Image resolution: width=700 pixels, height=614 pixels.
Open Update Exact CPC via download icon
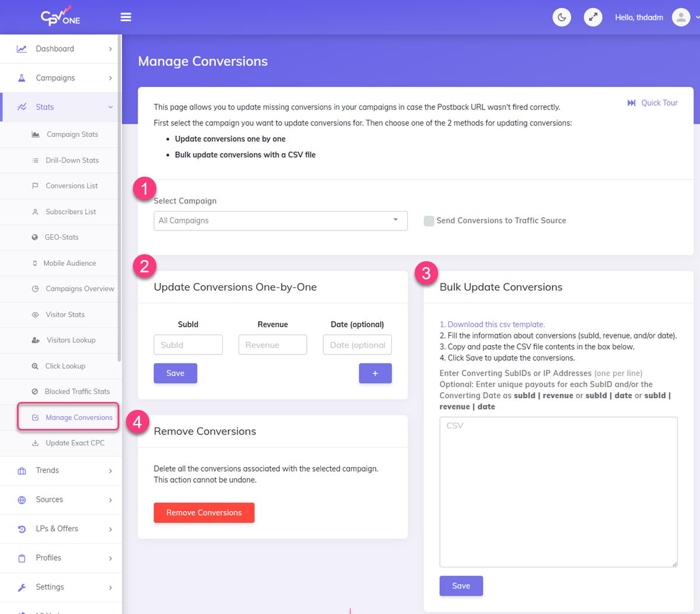tap(36, 443)
